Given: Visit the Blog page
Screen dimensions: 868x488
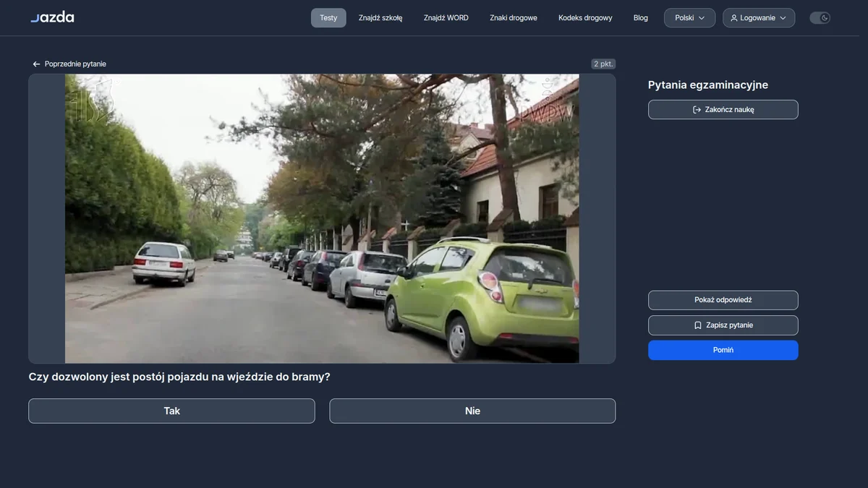Looking at the screenshot, I should tap(641, 18).
